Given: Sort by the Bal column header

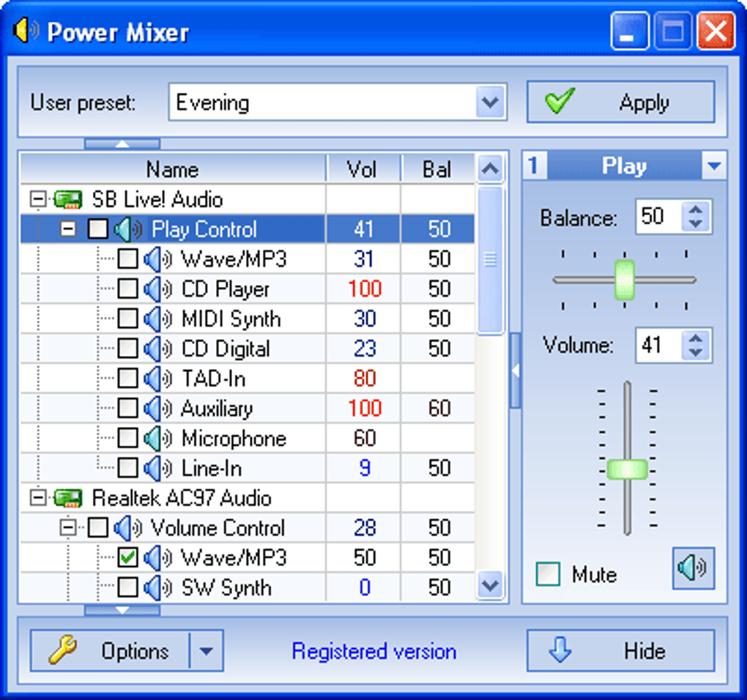Looking at the screenshot, I should pyautogui.click(x=437, y=169).
